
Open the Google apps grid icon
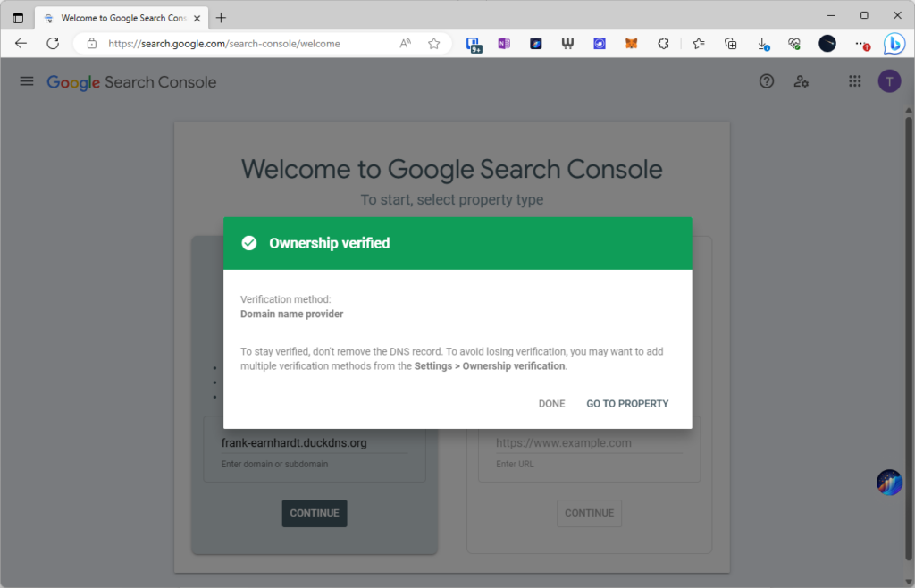point(854,81)
